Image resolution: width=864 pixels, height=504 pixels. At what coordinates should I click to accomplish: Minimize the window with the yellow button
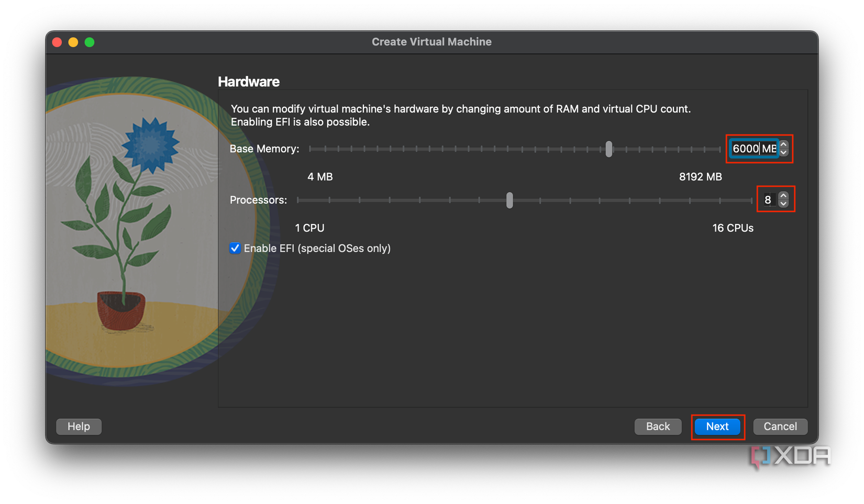[73, 42]
